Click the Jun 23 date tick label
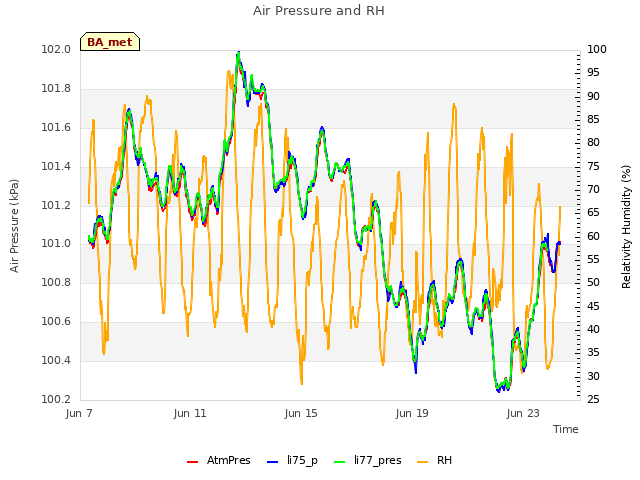Screen dimensions: 640x480 (x=523, y=413)
